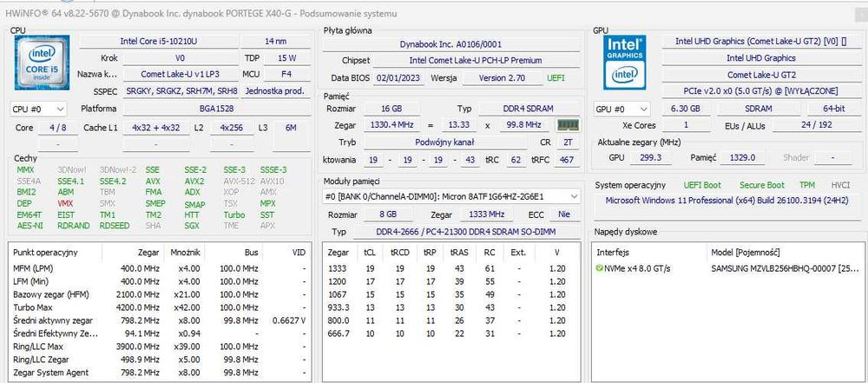Image resolution: width=868 pixels, height=383 pixels.
Task: Click the GPU clock 299.3 field
Action: 650,157
